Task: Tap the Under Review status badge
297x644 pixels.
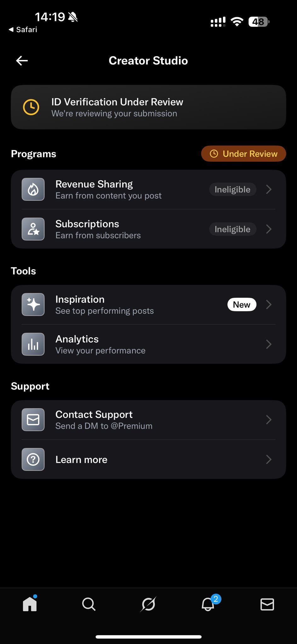Action: click(243, 153)
